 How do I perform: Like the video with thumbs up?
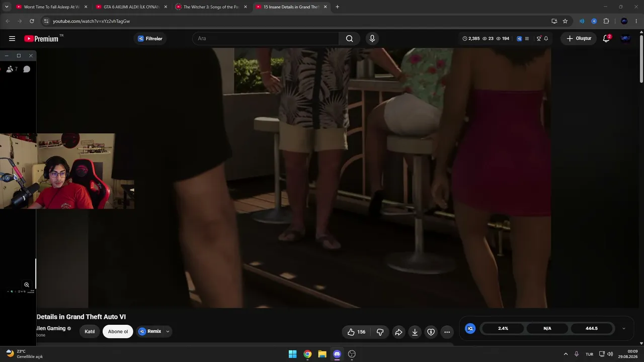[356, 332]
